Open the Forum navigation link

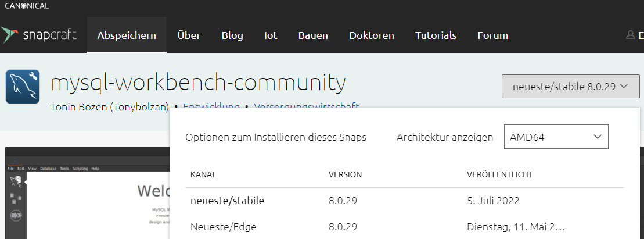point(492,35)
